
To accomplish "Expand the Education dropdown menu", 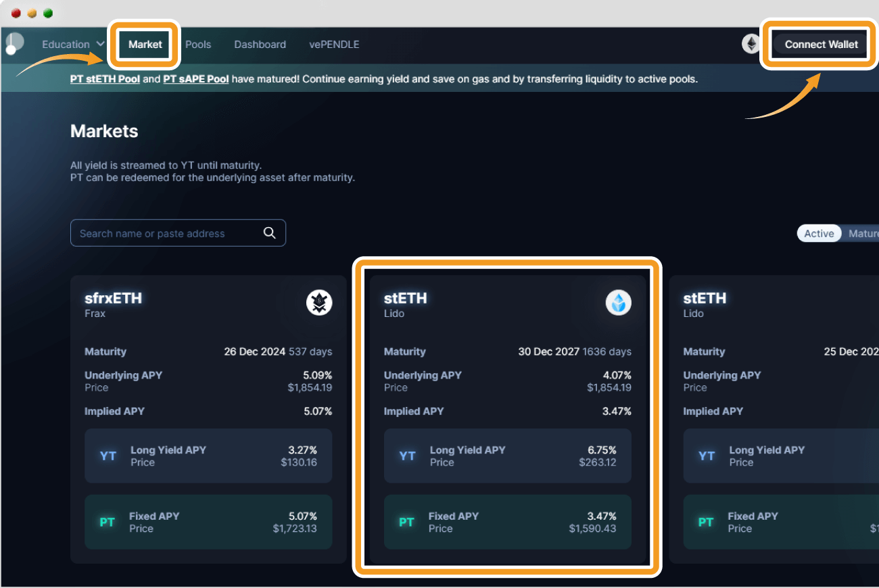I will pyautogui.click(x=73, y=45).
